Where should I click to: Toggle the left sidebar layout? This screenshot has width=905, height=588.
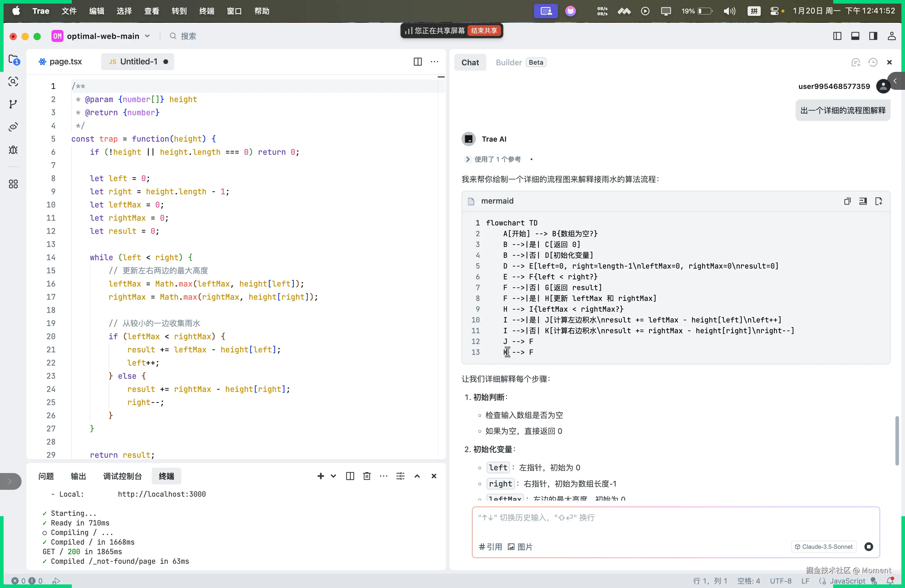point(837,36)
